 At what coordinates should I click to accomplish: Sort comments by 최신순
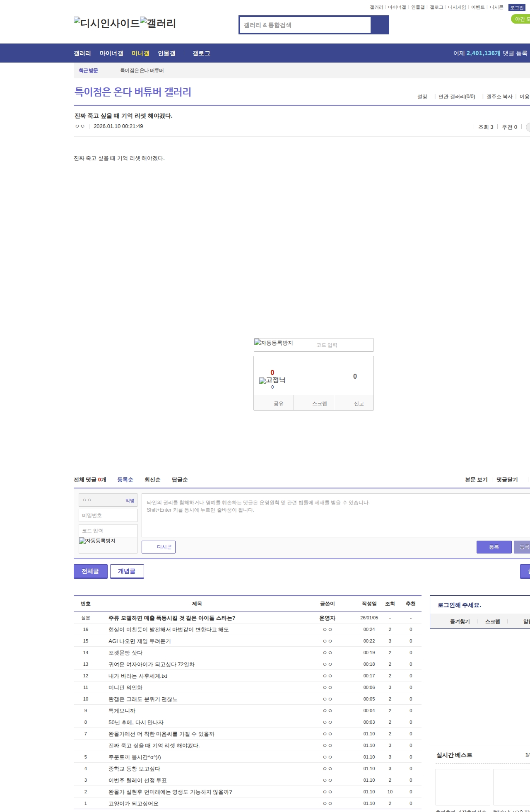(152, 480)
